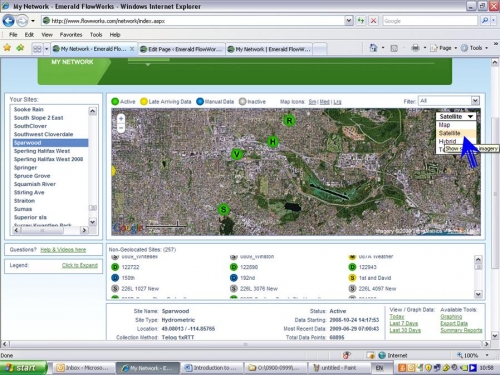
Task: Open the View menu
Action: (47, 35)
